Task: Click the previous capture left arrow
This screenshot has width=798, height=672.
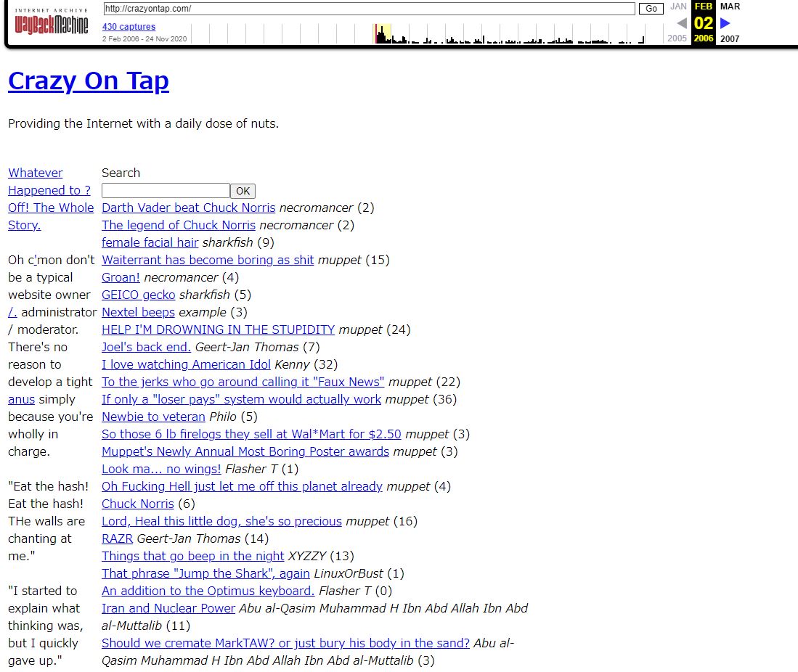Action: pos(681,23)
